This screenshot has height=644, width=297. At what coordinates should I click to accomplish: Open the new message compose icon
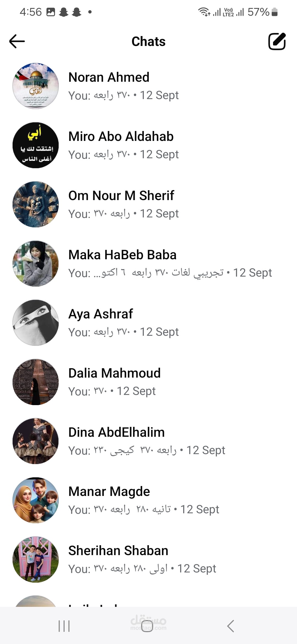277,42
